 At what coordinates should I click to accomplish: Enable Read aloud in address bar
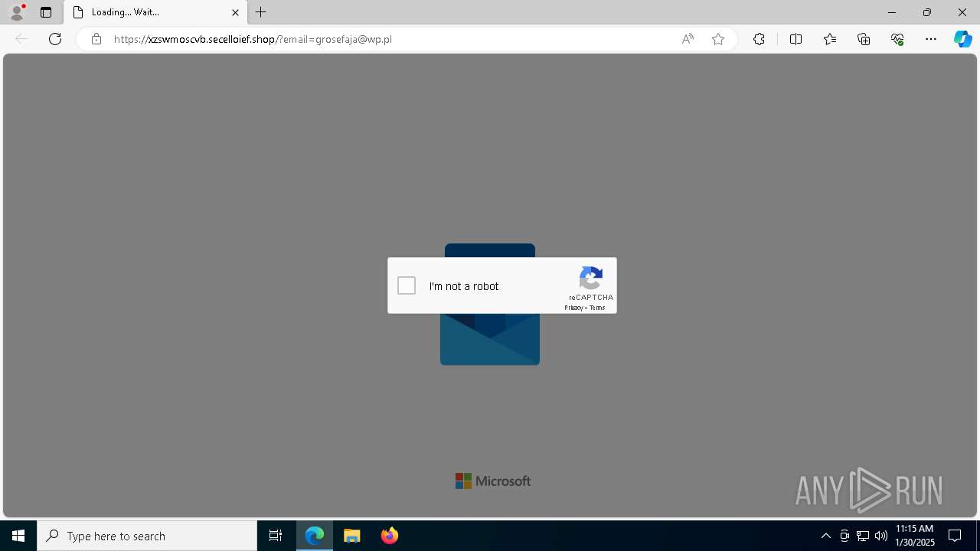pyautogui.click(x=688, y=39)
